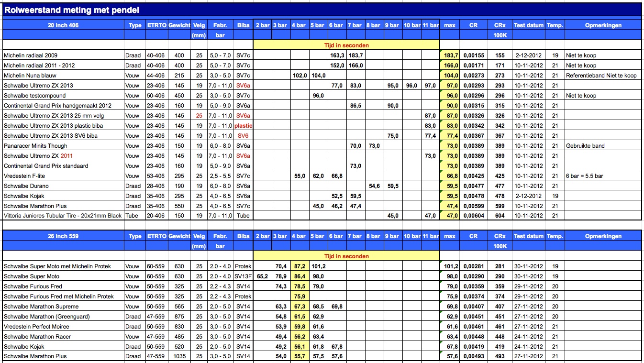644x363 pixels.
Task: Click the '163,3' value at 6 bar
Action: coord(337,55)
